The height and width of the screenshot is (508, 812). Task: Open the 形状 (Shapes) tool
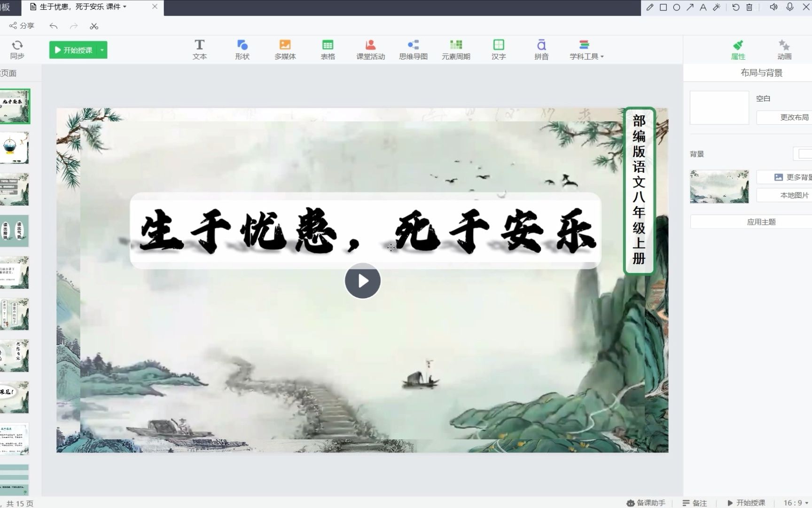[242, 49]
